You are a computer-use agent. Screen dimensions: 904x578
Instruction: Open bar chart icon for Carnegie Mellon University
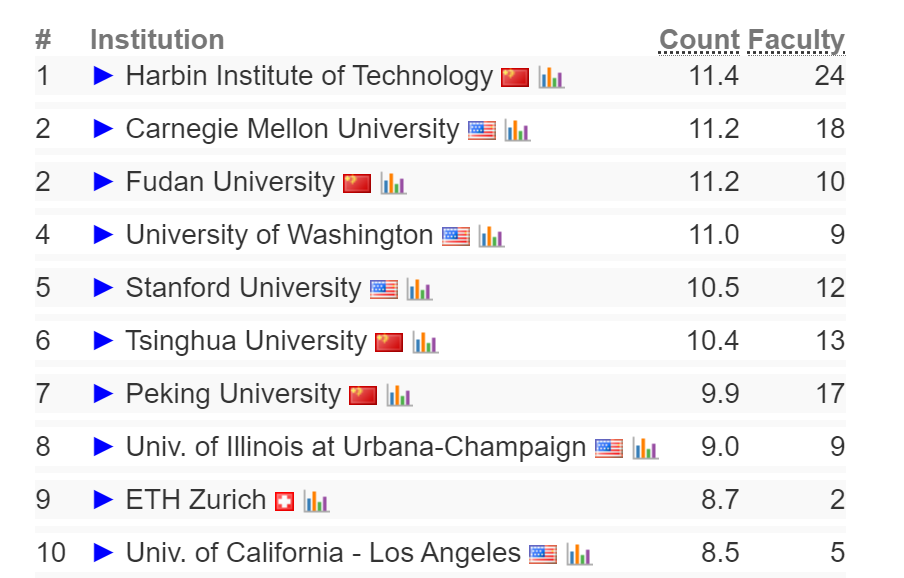517,130
